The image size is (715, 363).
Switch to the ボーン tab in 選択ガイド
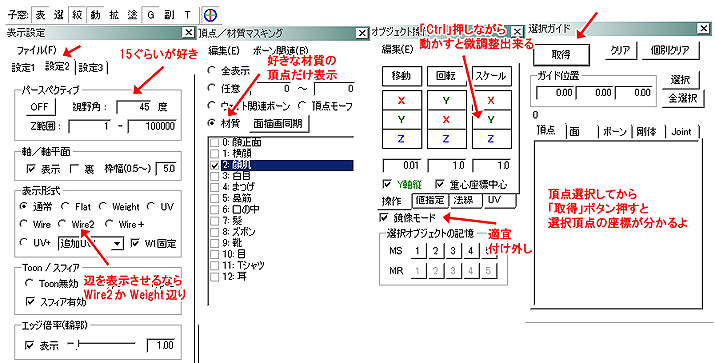point(615,132)
